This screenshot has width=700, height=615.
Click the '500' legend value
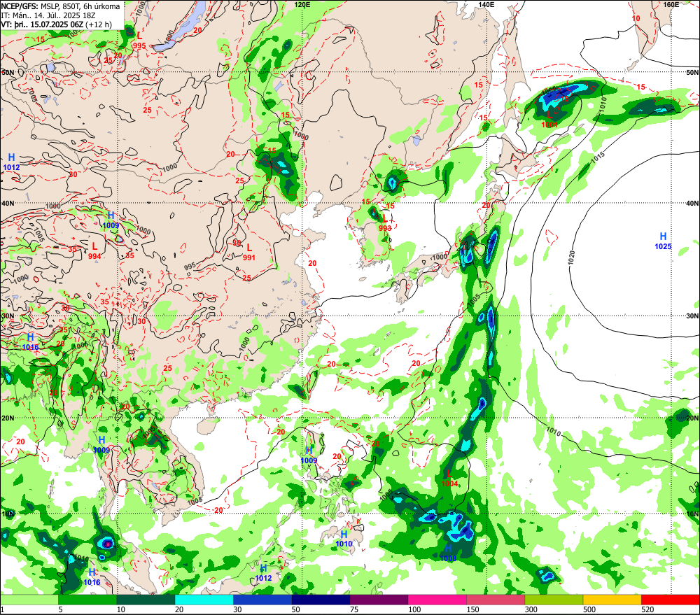pyautogui.click(x=589, y=609)
